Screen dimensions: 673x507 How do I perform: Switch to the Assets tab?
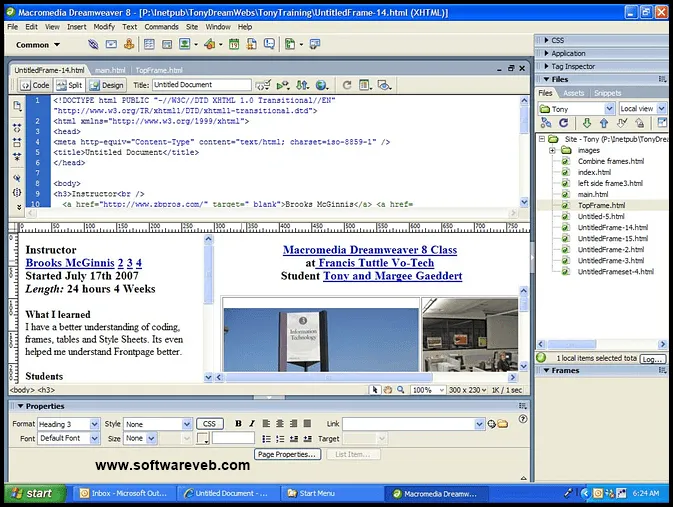pyautogui.click(x=573, y=93)
